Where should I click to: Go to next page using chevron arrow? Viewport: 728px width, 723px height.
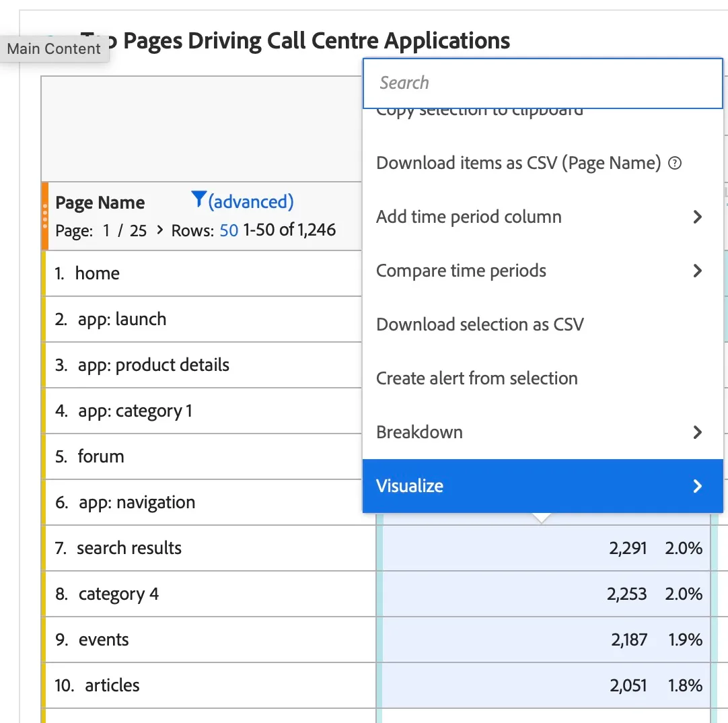click(160, 230)
